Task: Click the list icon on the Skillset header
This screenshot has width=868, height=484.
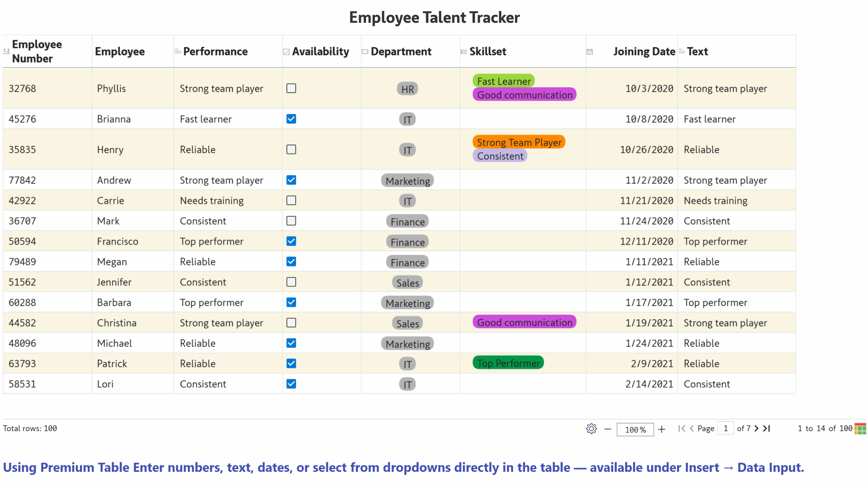Action: (463, 52)
